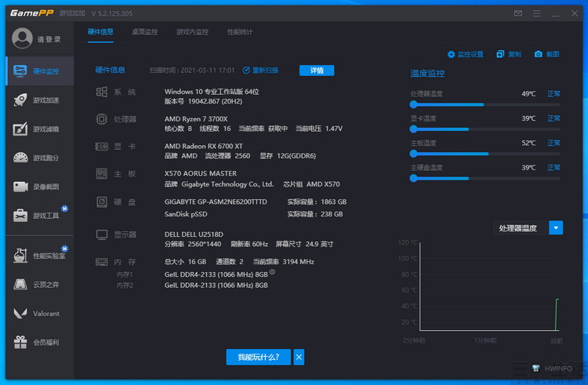This screenshot has width=588, height=385.
Task: Click GIGABYTE GP-ASM2NE6200TTTD text
Action: [x=216, y=202]
